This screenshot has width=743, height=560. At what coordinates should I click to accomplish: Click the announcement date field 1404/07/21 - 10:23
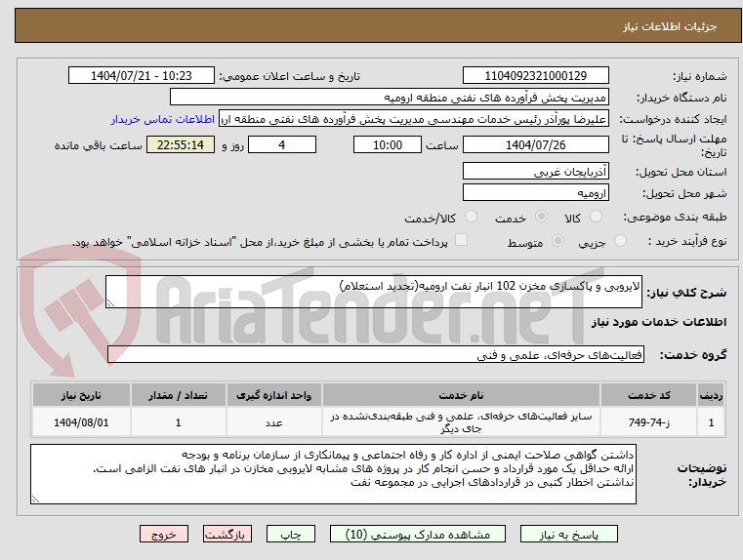(x=142, y=76)
